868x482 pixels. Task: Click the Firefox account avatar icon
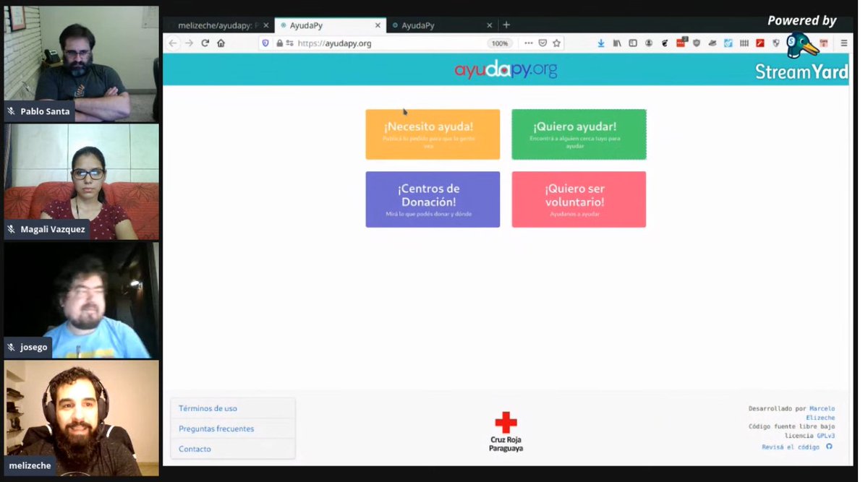(649, 43)
